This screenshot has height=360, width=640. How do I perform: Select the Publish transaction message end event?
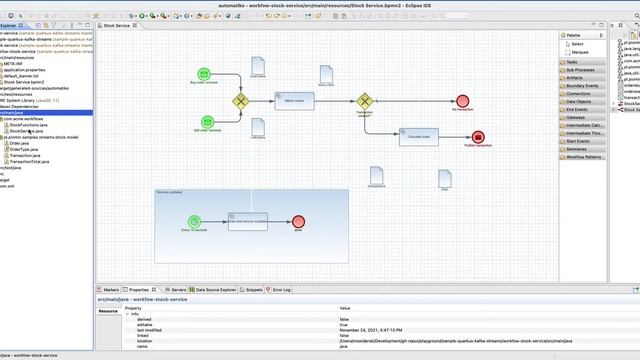point(478,137)
